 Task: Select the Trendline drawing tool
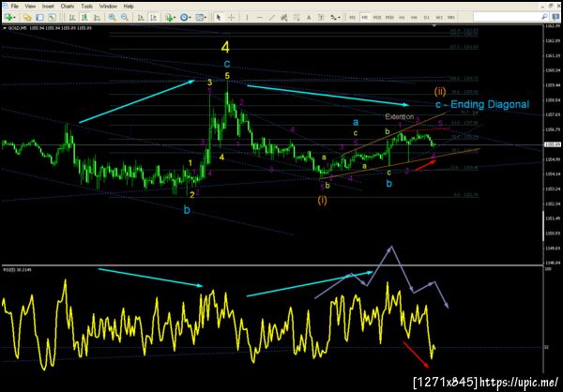pos(272,17)
